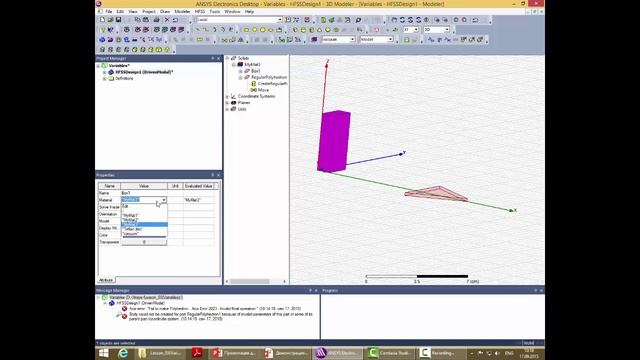Choose Edit option in material dropdown list
The width and height of the screenshot is (640, 360).
tap(144, 207)
